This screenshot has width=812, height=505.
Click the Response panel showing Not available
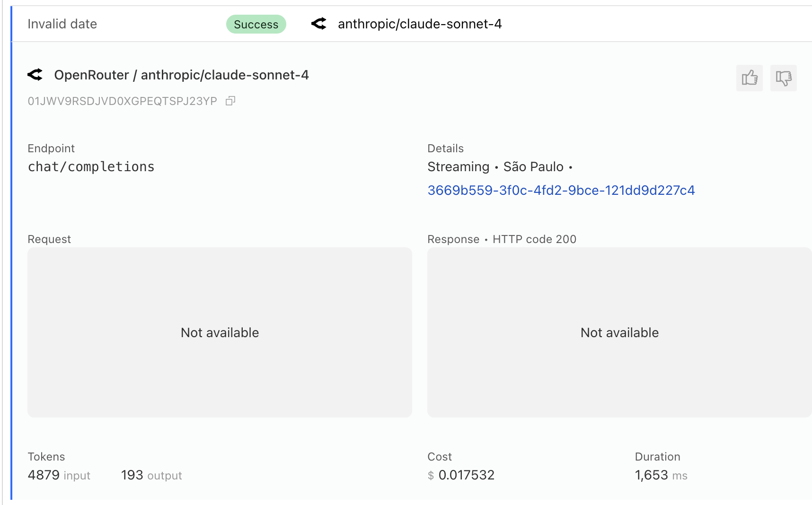[x=619, y=332]
